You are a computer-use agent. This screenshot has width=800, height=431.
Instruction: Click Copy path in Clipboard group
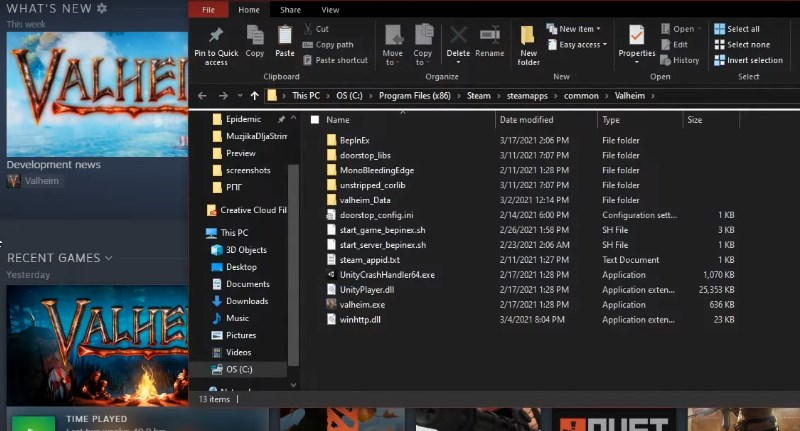click(x=334, y=45)
